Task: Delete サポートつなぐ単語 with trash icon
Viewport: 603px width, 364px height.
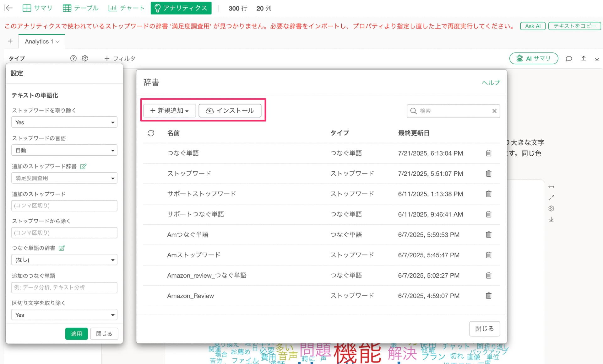Action: click(x=489, y=214)
